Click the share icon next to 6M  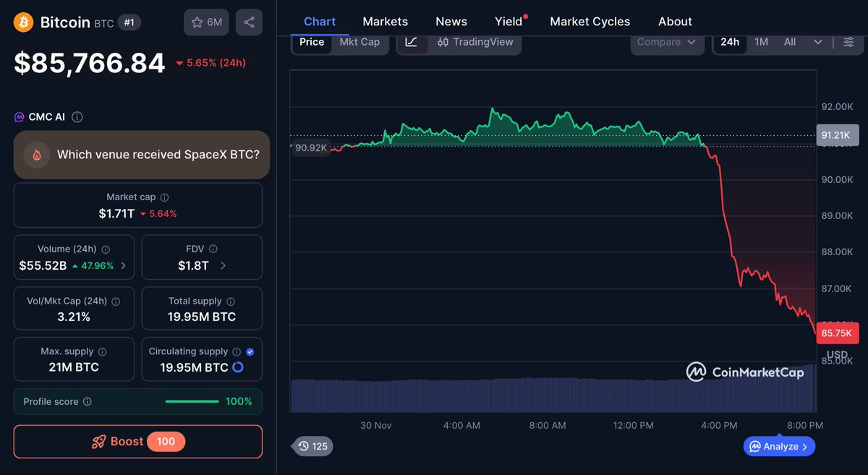click(249, 22)
